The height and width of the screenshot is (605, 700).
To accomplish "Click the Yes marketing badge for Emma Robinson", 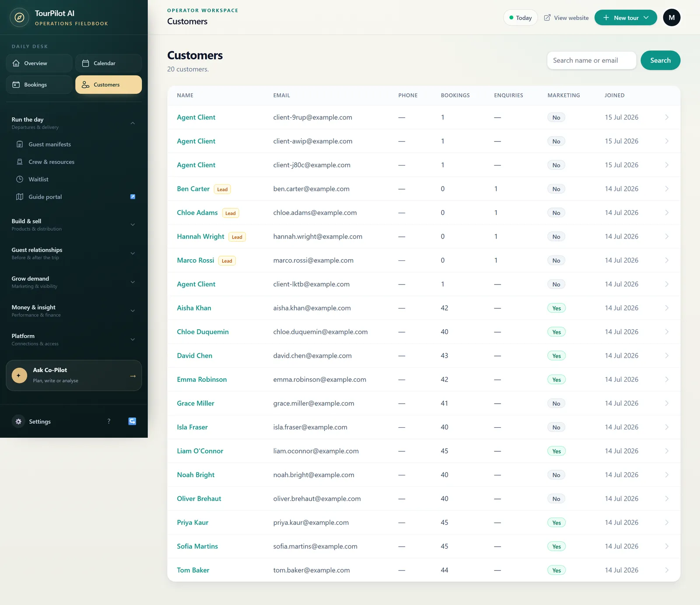I will pos(556,380).
